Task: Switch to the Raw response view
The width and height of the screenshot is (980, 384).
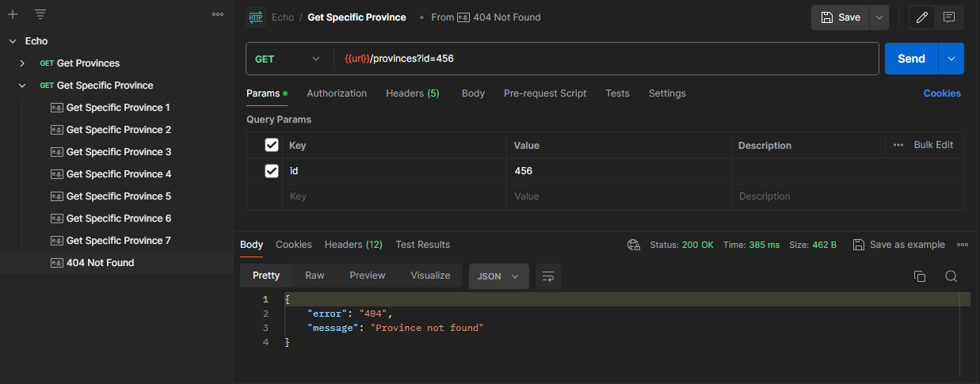Action: point(315,276)
